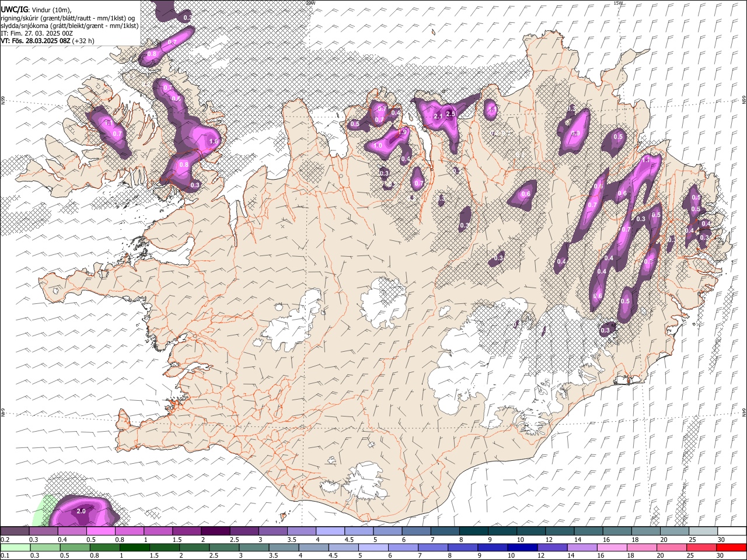Select the lower-scale red swatch labeled 30

click(732, 547)
